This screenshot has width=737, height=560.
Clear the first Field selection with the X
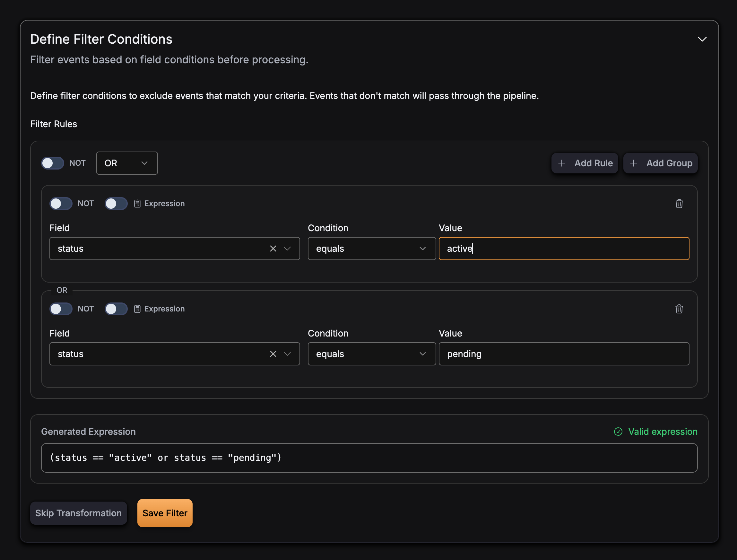click(273, 248)
